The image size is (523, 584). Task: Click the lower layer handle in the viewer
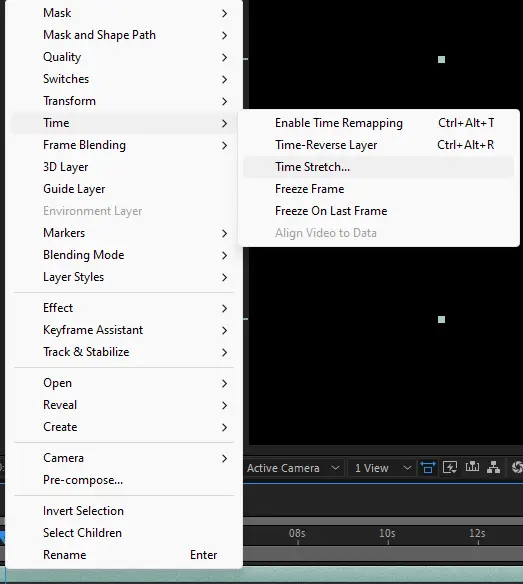click(441, 320)
